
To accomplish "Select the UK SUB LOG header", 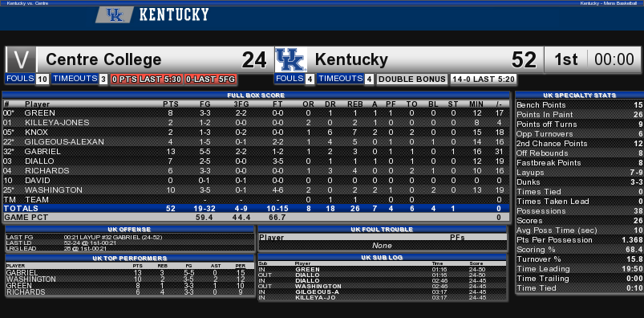I will coord(383,258).
